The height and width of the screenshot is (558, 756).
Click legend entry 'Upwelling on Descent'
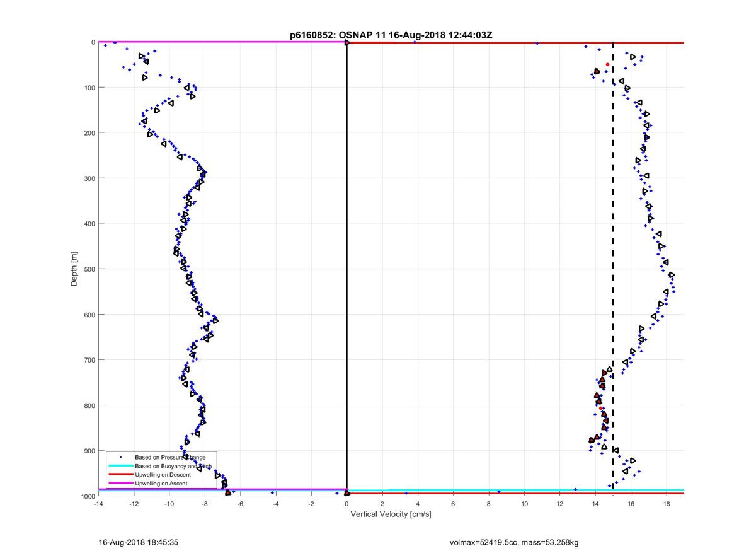163,474
